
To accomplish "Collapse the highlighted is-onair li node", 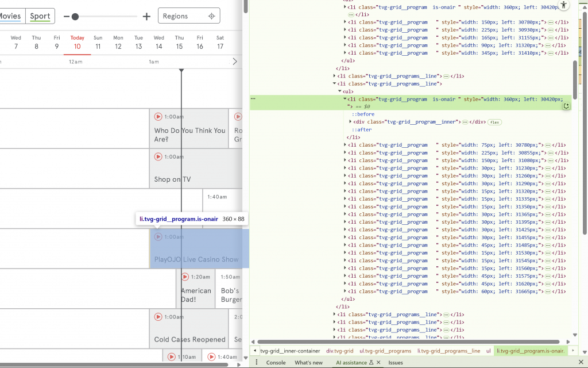I will [345, 99].
